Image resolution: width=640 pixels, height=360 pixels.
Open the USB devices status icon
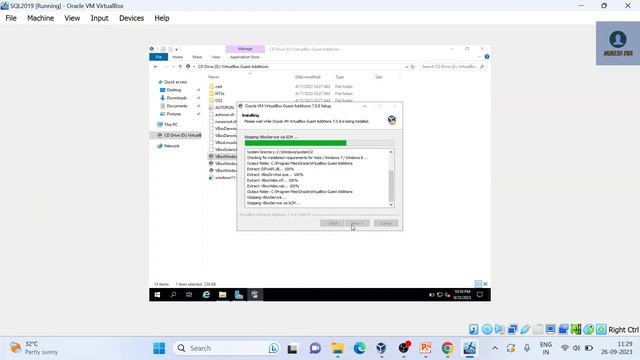pos(525,329)
